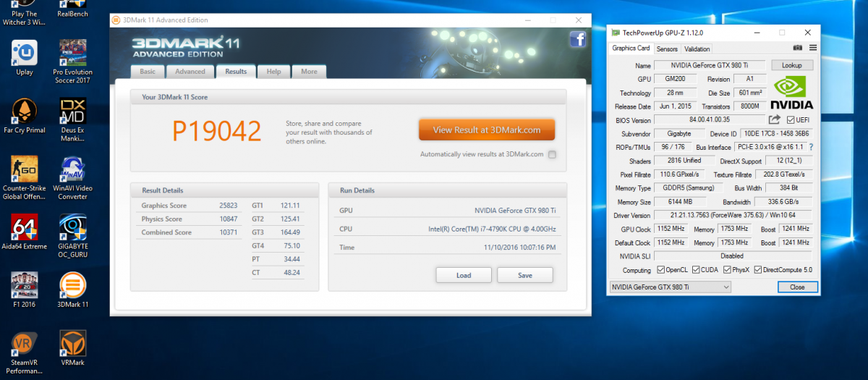Launch Uplay from the desktop
The image size is (868, 380).
(25, 59)
